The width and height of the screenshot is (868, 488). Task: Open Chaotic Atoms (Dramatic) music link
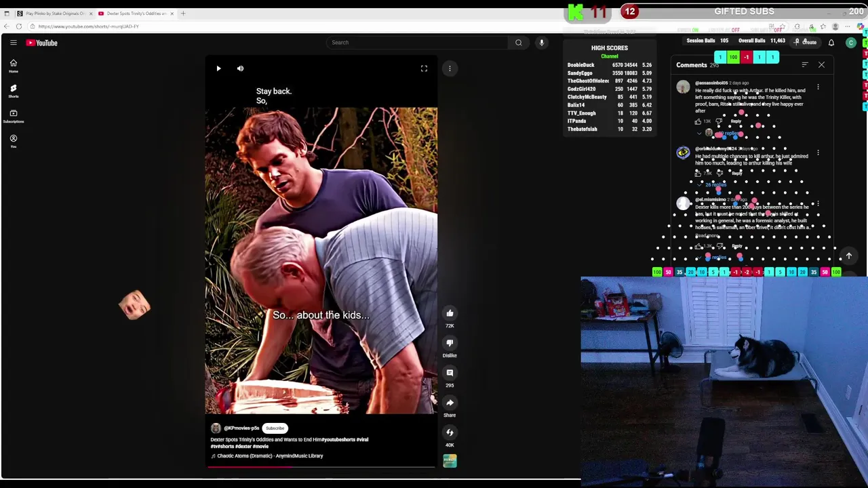[x=270, y=456]
